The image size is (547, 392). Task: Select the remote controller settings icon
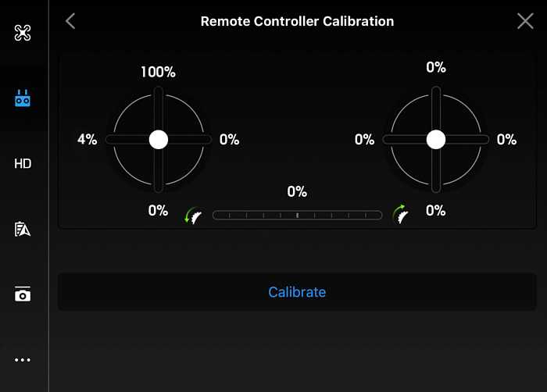coord(23,98)
